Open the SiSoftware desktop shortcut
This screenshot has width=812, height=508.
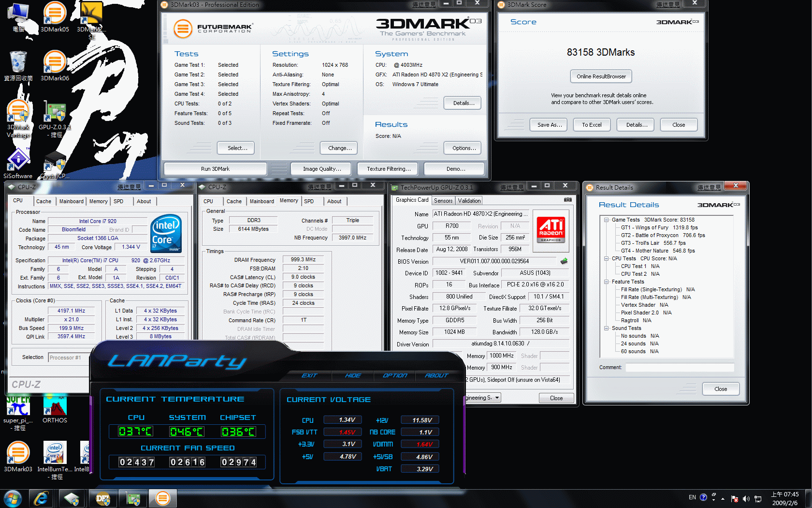(18, 164)
